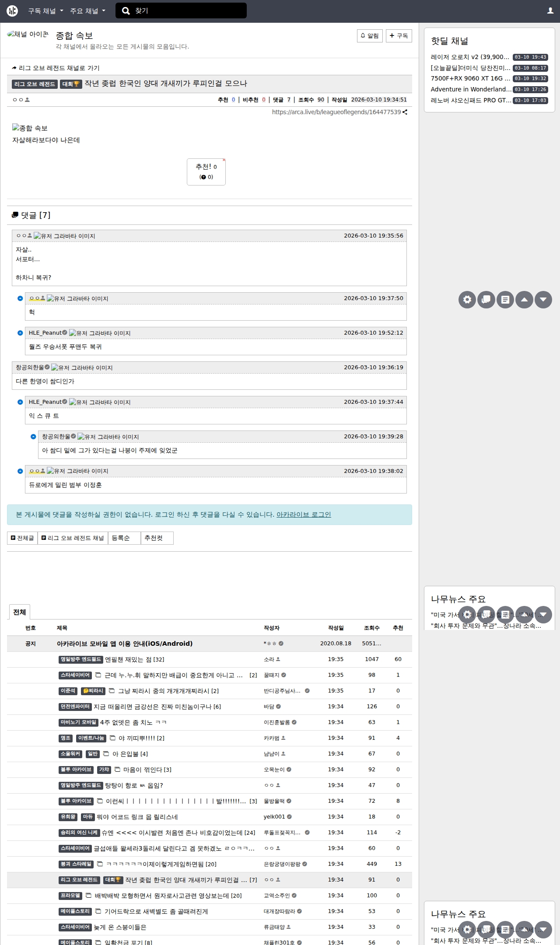Click the 알림 notification button
The width and height of the screenshot is (560, 945).
pyautogui.click(x=370, y=36)
